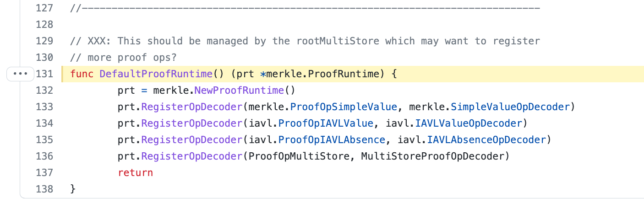Select line number 136
644x214 pixels.
[x=44, y=156]
